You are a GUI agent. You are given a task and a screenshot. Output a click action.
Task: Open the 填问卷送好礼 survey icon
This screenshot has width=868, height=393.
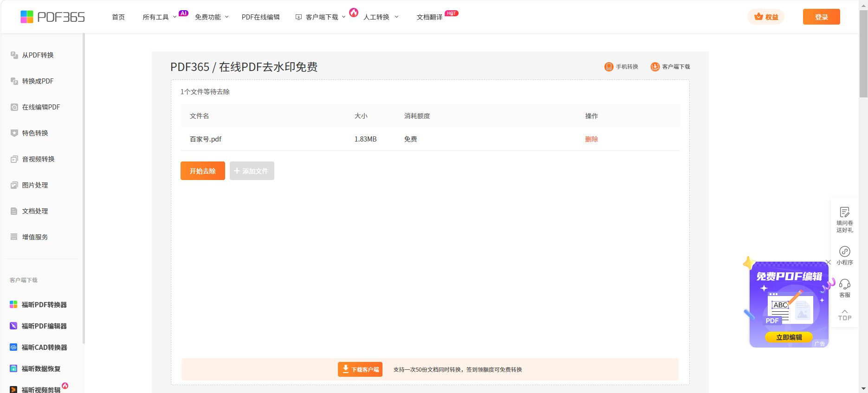pos(844,213)
